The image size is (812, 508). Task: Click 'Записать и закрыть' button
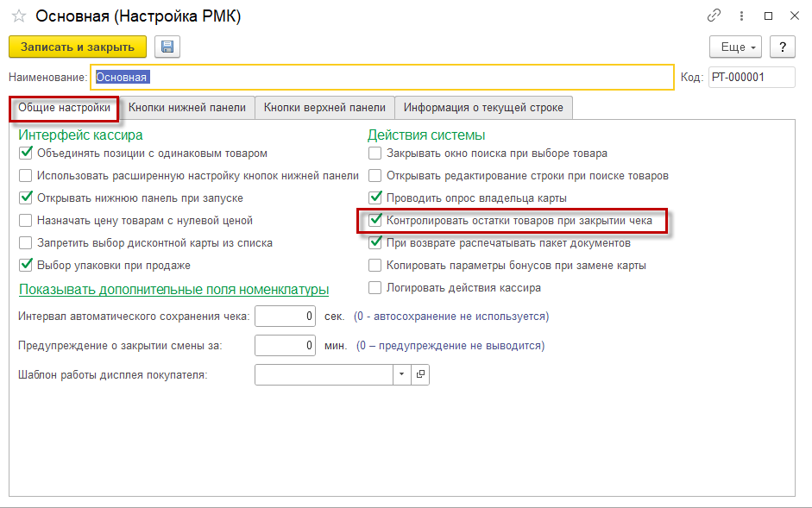78,47
